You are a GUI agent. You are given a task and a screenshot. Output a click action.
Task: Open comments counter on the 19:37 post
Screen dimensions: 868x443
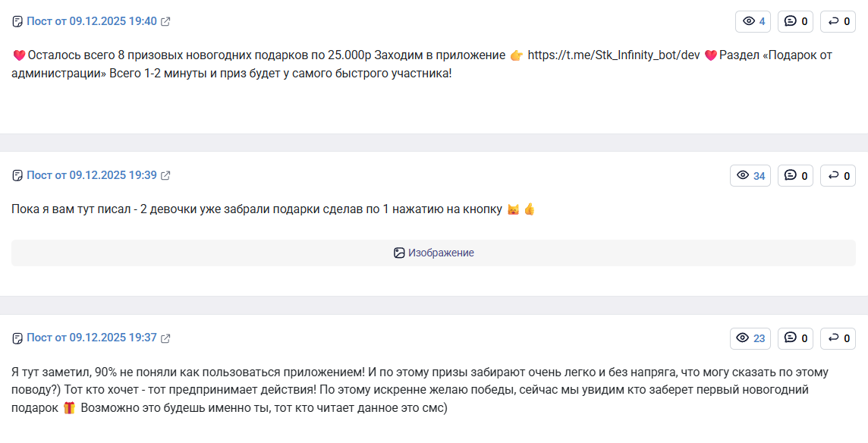795,338
